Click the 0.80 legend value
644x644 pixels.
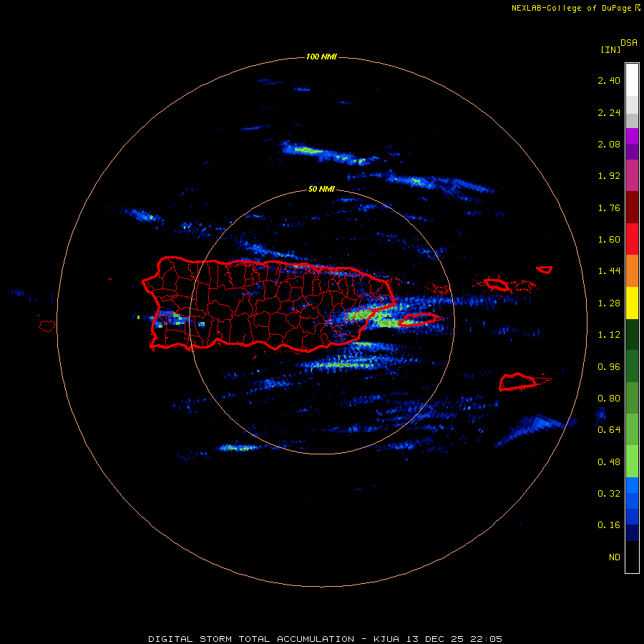(609, 399)
